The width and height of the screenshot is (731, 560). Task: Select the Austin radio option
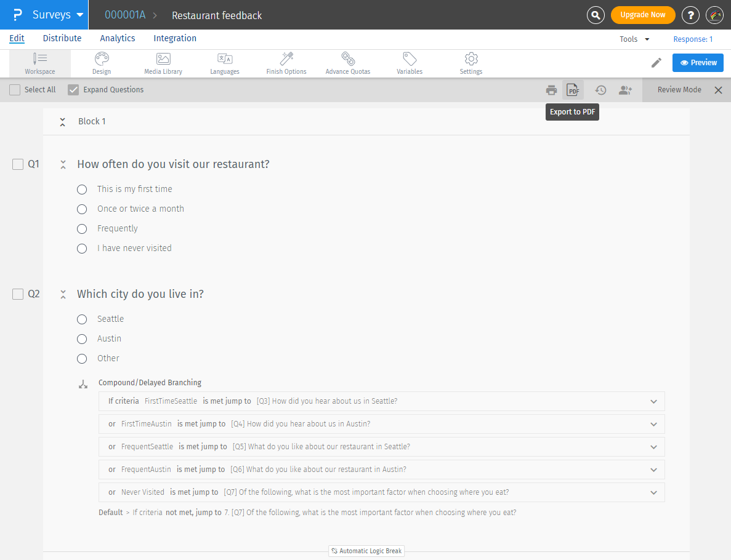(82, 338)
